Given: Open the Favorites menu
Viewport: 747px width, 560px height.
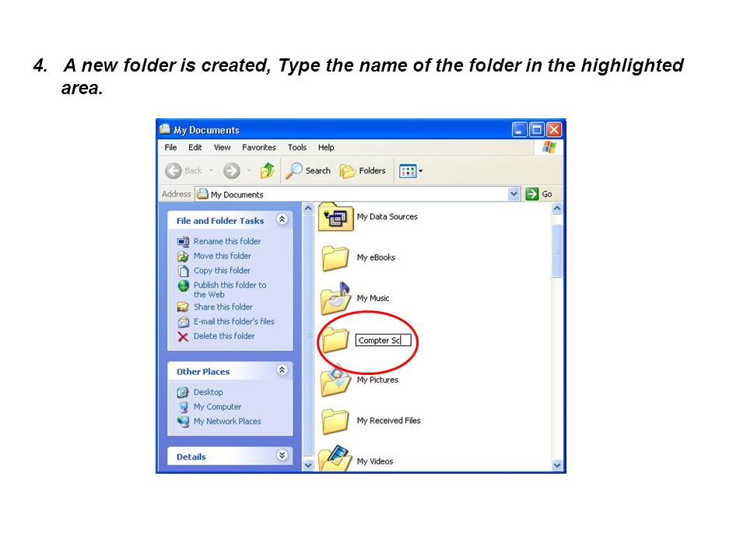Looking at the screenshot, I should 258,148.
